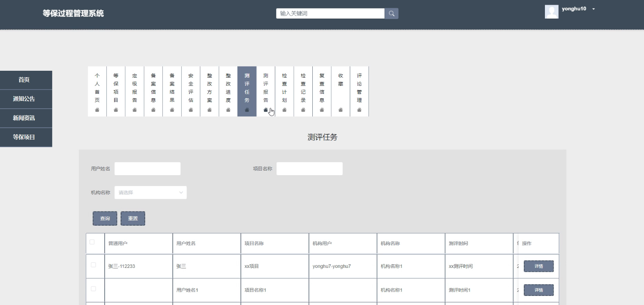Click home icon under 复查信息 tab
The height and width of the screenshot is (305, 644).
click(322, 110)
